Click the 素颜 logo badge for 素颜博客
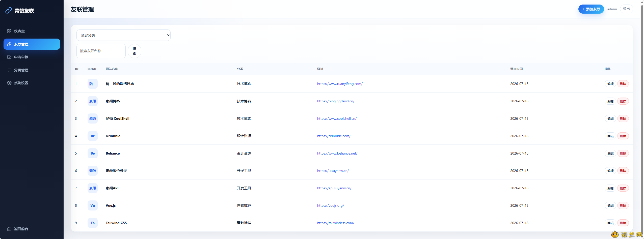The image size is (644, 239). coord(93,101)
